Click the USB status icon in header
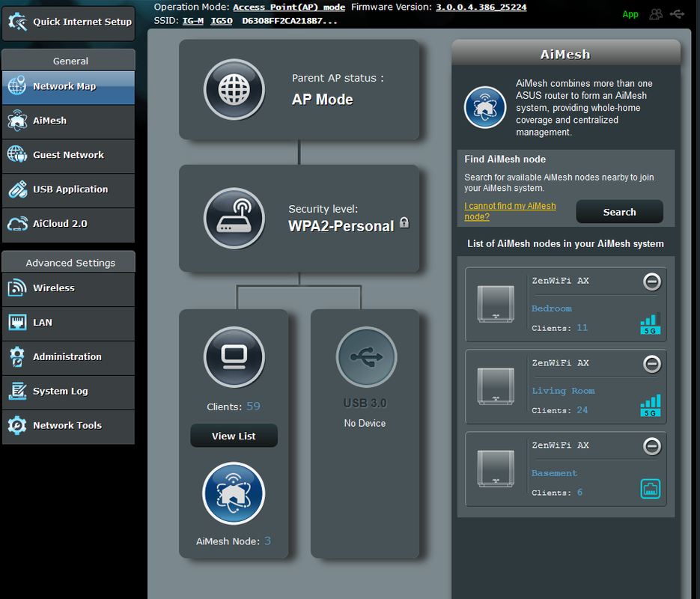 pos(677,14)
